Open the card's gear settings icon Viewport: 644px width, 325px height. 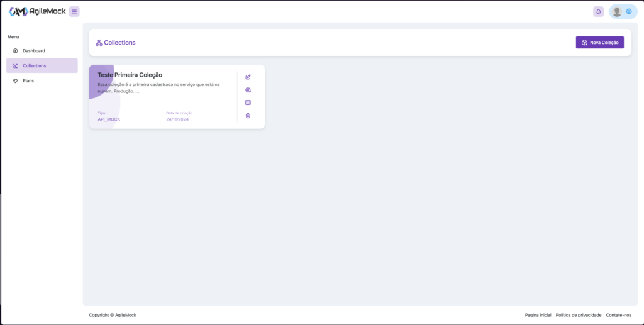(x=248, y=90)
